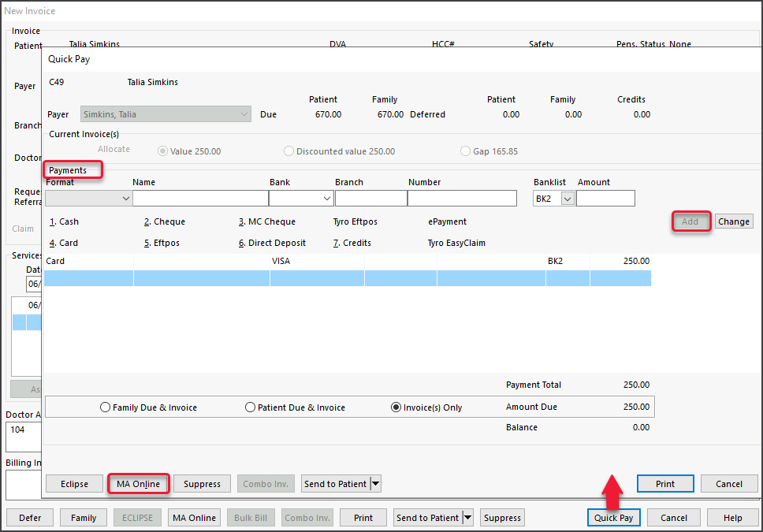763x532 pixels.
Task: Click the Eclipse button in Quick Pay
Action: pos(74,484)
